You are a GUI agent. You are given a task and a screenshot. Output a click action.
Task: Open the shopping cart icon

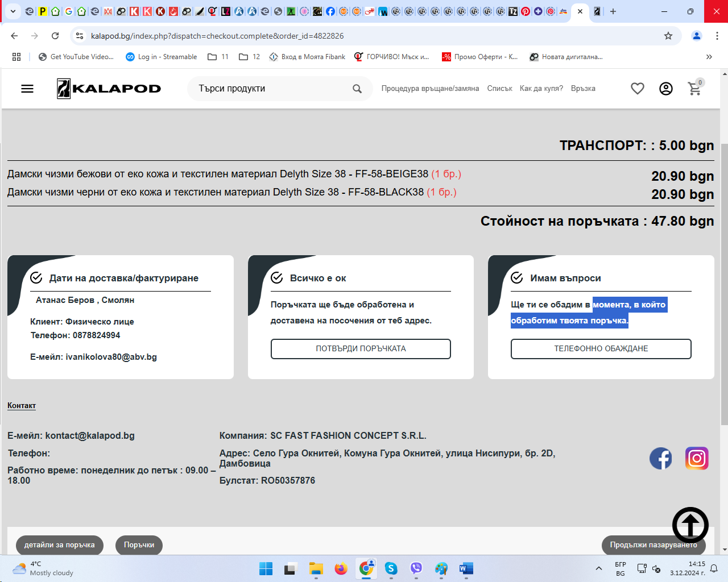[695, 88]
